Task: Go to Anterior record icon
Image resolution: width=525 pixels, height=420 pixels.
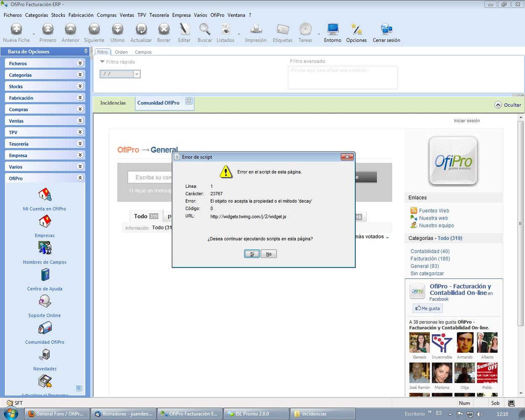Action: pos(71,29)
